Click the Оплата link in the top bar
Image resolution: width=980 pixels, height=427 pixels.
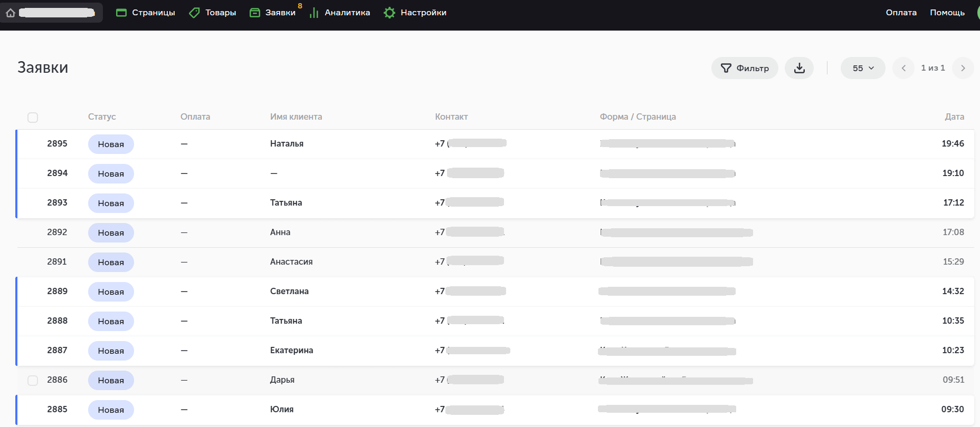click(901, 13)
